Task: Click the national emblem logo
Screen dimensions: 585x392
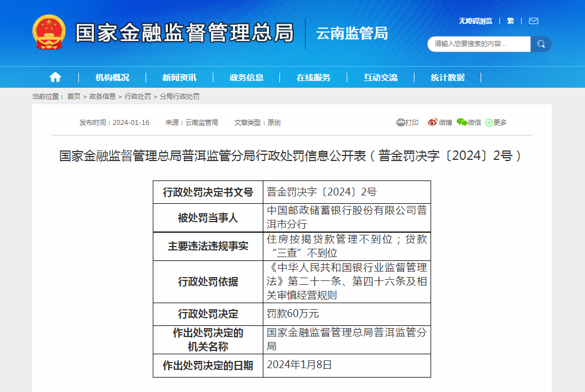Action: [x=49, y=32]
